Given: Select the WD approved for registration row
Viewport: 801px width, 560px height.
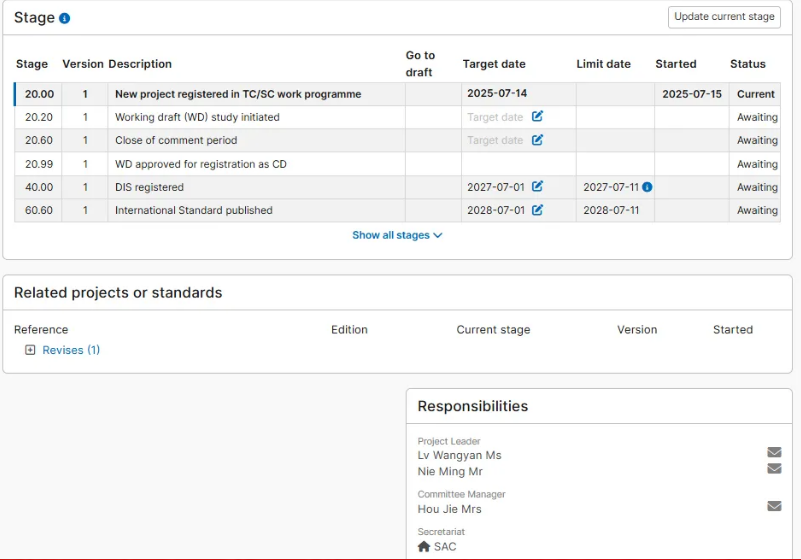Looking at the screenshot, I should click(x=200, y=164).
